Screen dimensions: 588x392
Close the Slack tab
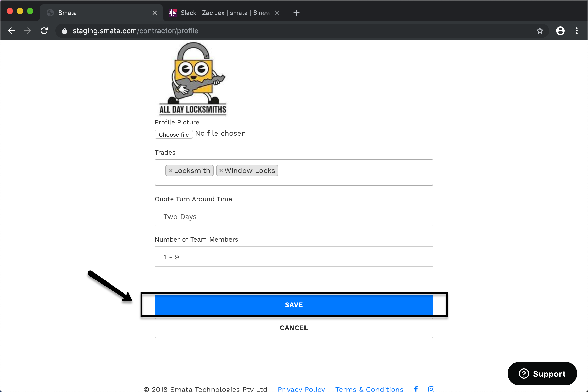pos(277,13)
